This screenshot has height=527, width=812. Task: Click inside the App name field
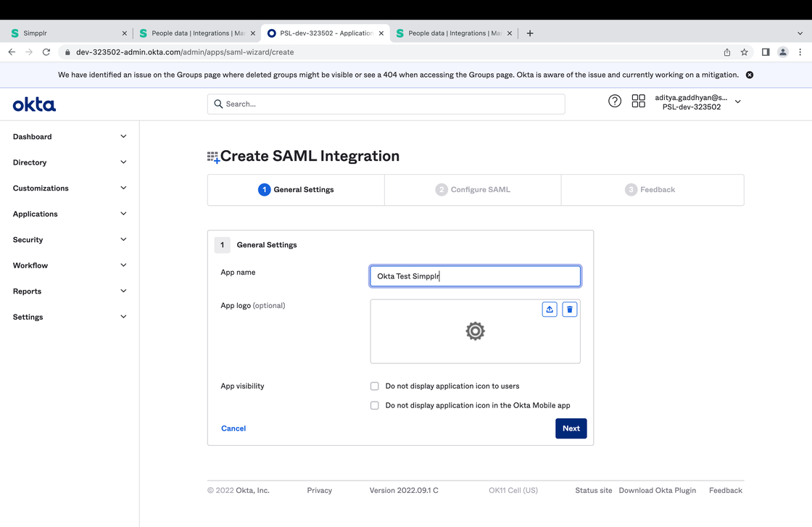coord(475,276)
